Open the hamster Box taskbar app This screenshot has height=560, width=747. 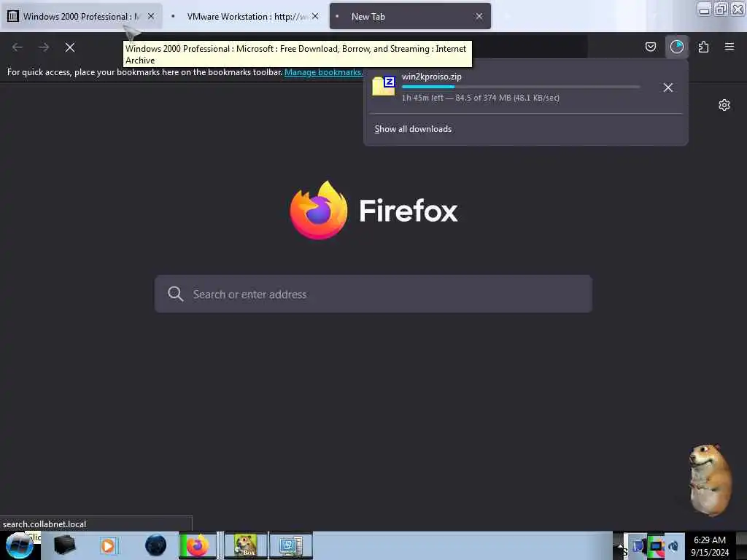click(x=246, y=545)
